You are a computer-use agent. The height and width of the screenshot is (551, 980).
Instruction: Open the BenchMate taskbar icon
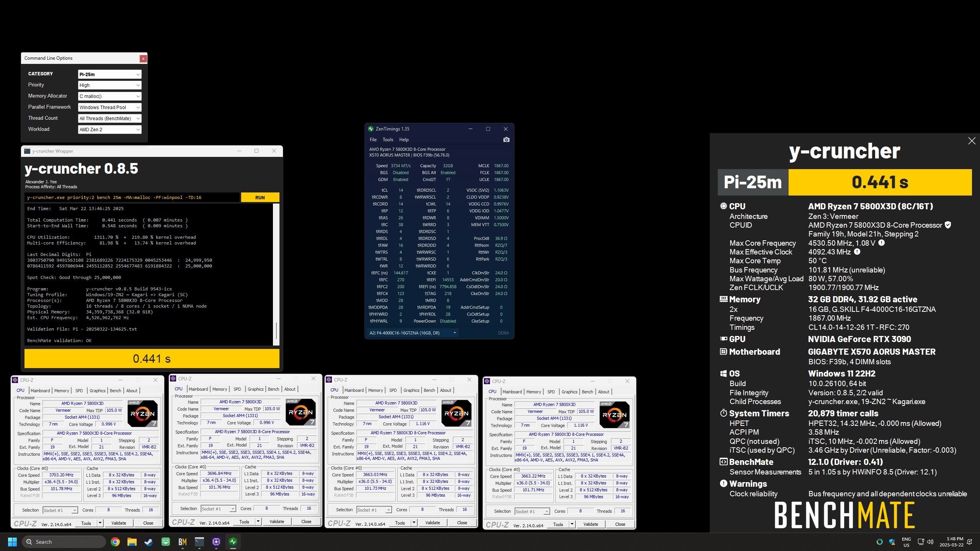pyautogui.click(x=183, y=542)
